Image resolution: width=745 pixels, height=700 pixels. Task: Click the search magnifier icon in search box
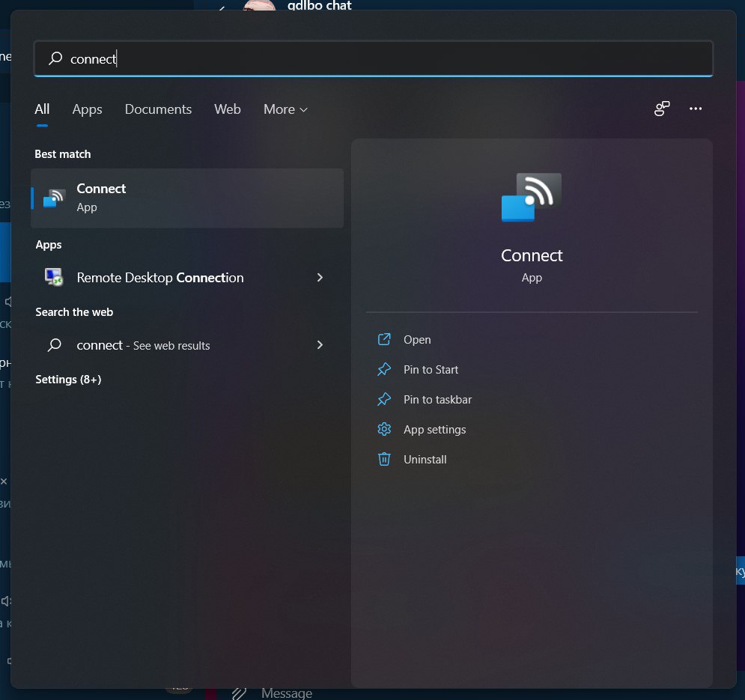coord(55,58)
